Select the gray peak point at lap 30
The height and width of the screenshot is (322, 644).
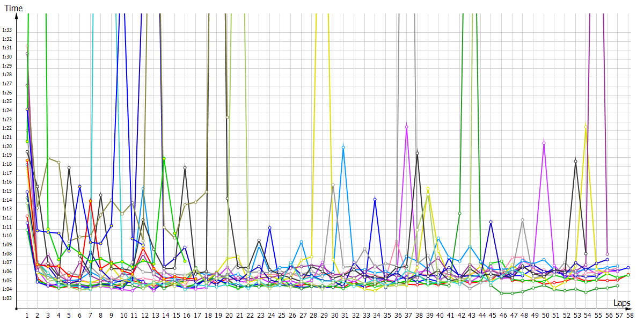[x=333, y=185]
